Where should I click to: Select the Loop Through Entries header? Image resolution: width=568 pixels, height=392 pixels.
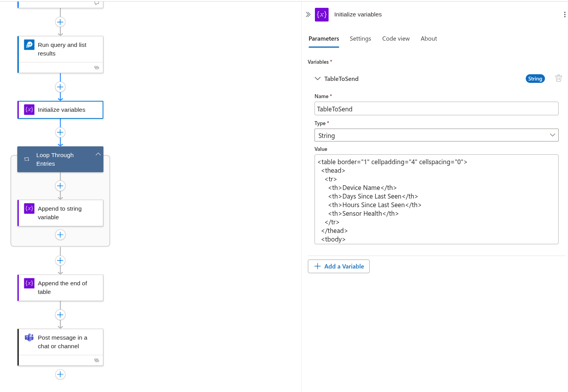pos(60,159)
